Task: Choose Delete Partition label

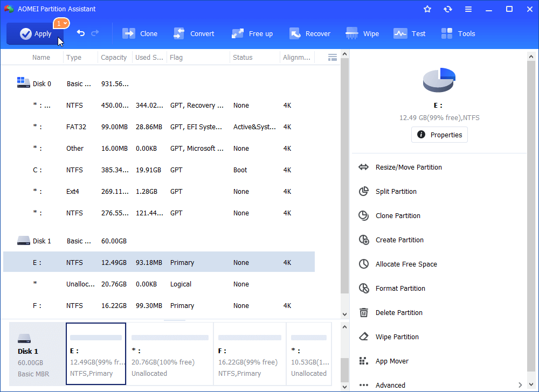Action: (399, 313)
